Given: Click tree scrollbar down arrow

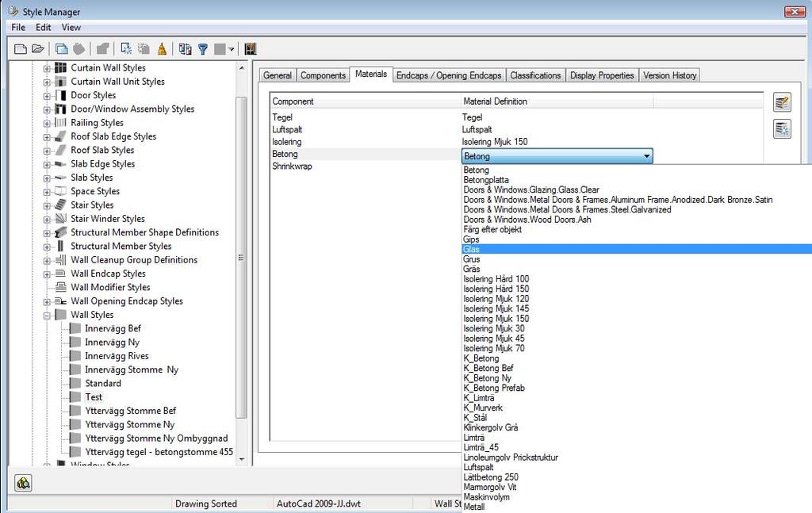Looking at the screenshot, I should [241, 458].
